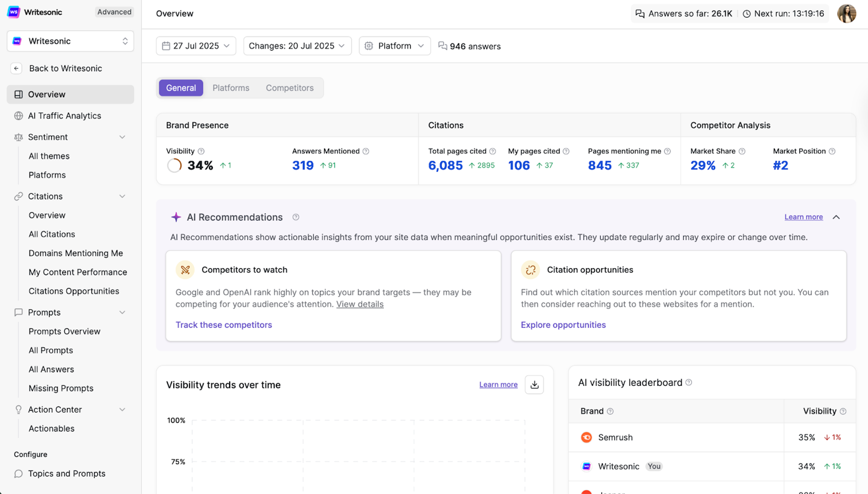Click the Pages mentioning me info icon

pos(667,151)
